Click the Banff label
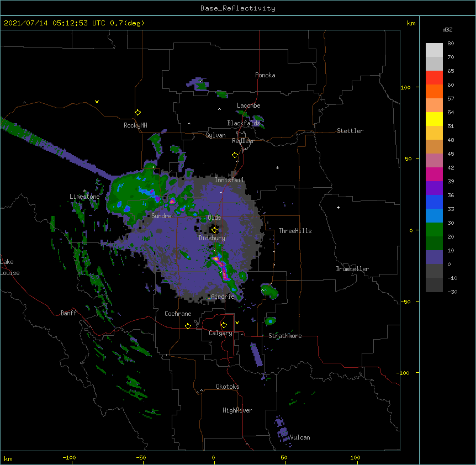This screenshot has height=465, width=476. coord(68,313)
